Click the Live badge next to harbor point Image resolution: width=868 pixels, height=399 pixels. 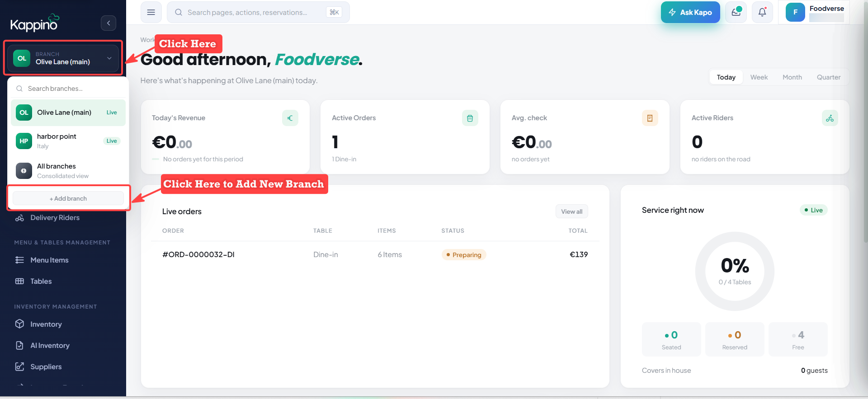tap(112, 141)
